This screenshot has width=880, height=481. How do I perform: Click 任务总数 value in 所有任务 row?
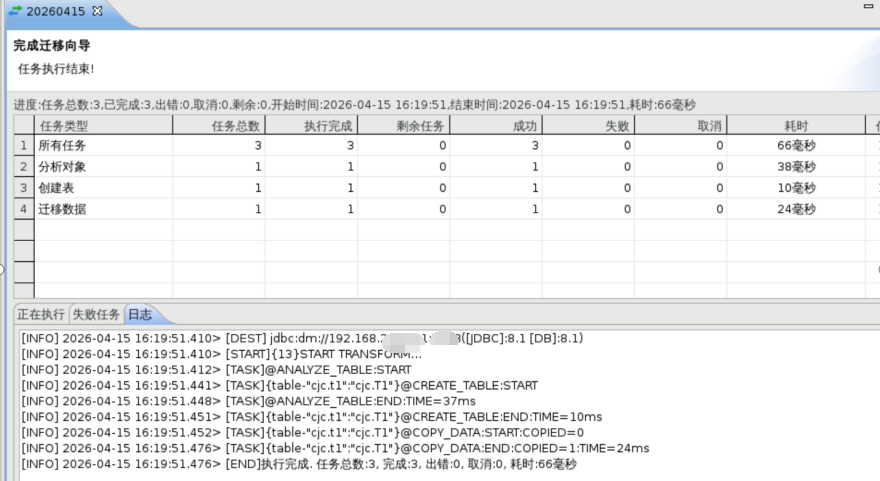point(219,146)
